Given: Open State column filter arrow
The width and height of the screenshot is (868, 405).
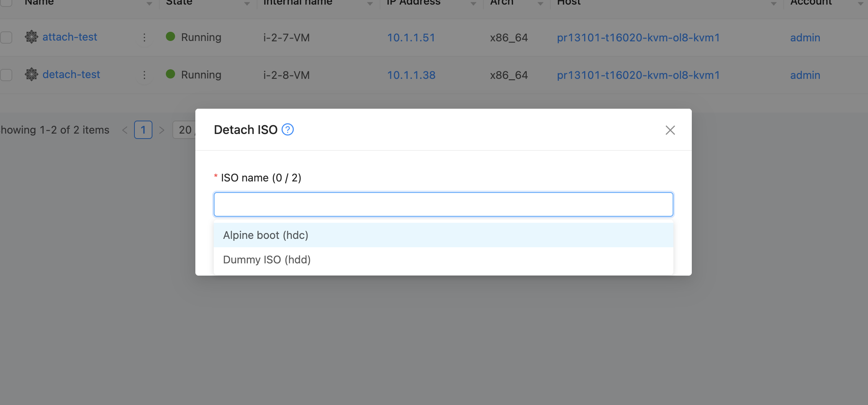Looking at the screenshot, I should (247, 3).
